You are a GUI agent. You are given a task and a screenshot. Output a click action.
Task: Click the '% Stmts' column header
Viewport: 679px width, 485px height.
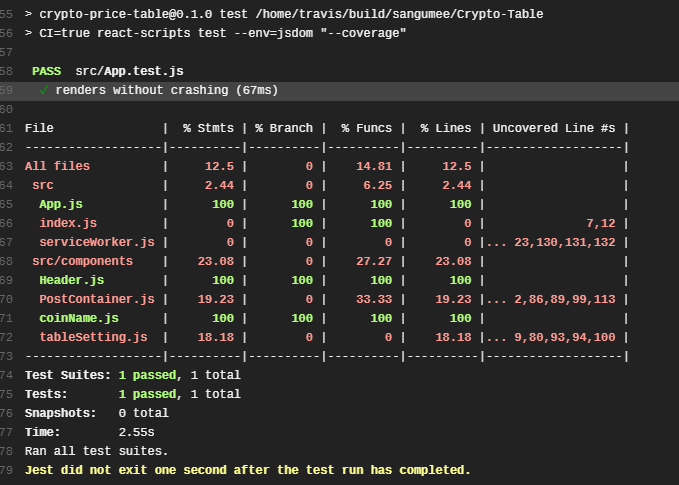point(208,128)
